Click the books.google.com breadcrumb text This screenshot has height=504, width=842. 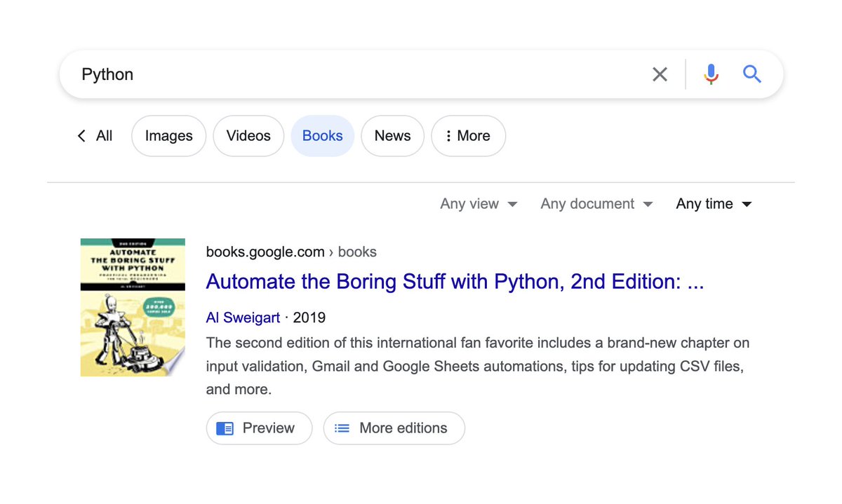pos(291,252)
